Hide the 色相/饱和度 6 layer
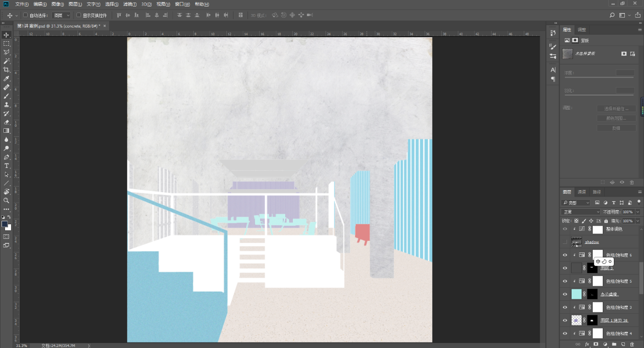Viewport: 644px width, 348px height. pos(565,255)
